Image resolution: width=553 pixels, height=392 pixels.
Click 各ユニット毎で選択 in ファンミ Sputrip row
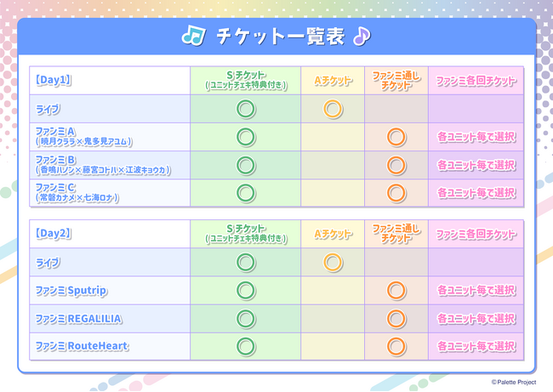click(476, 290)
